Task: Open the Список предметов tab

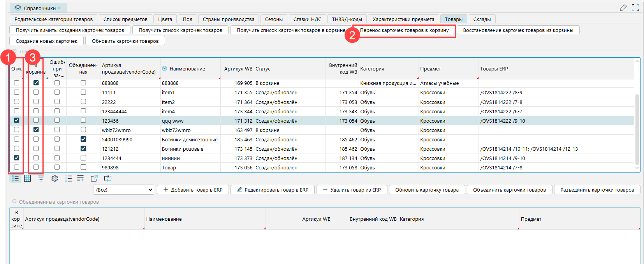Action: pos(125,19)
